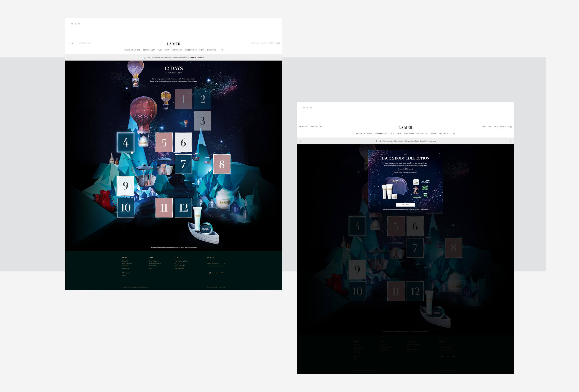Image resolution: width=579 pixels, height=392 pixels.
Task: Open the Facebook icon in the footer
Action: pos(216,273)
